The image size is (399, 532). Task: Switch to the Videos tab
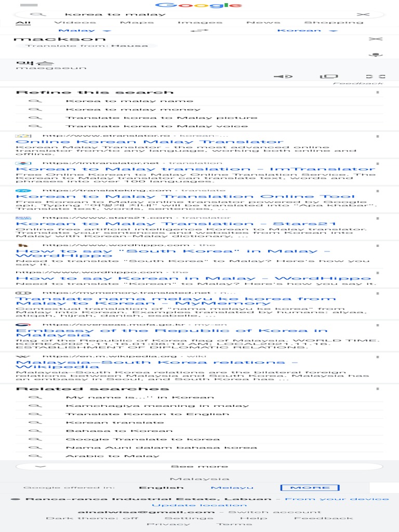pyautogui.click(x=75, y=22)
